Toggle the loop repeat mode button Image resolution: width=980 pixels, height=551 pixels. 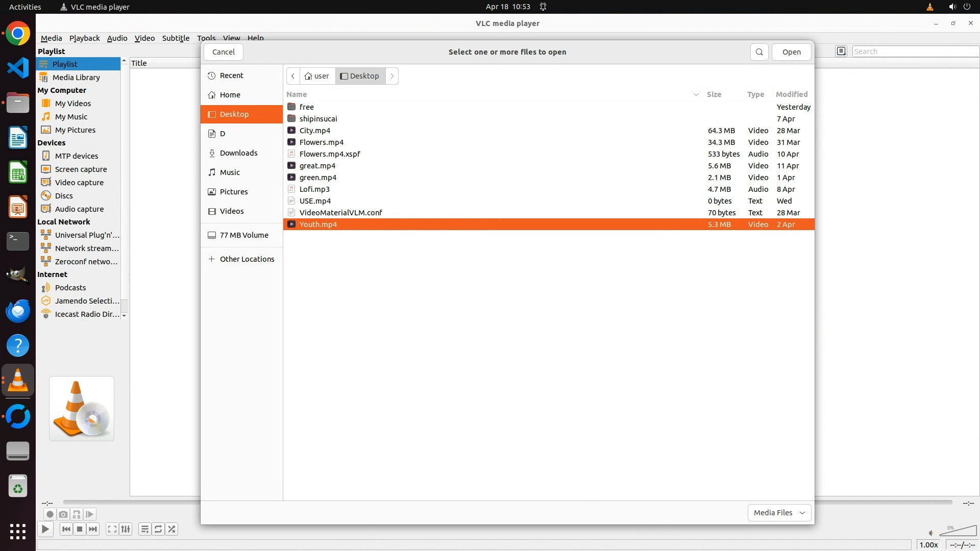158,529
